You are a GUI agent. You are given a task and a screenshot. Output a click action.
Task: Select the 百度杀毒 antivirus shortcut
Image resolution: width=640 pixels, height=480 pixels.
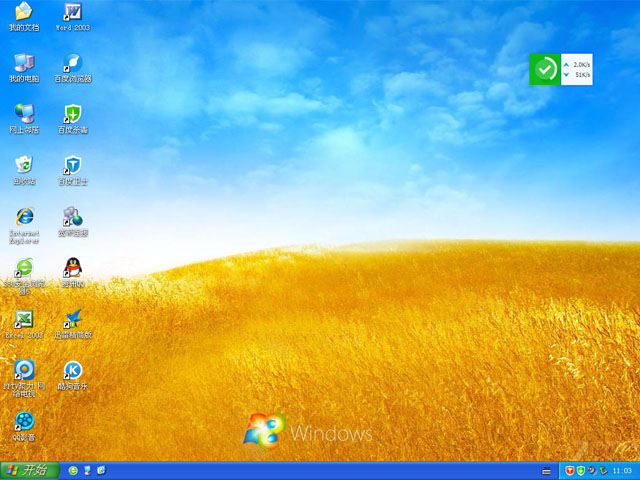[73, 119]
